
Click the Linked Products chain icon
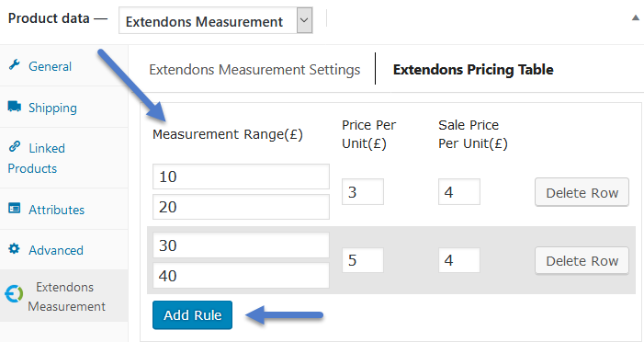15,146
